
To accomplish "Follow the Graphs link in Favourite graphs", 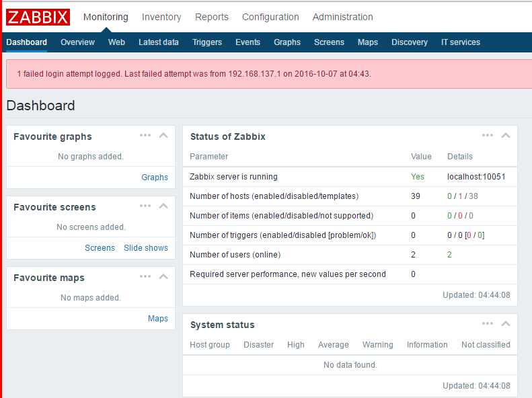I will [x=155, y=177].
